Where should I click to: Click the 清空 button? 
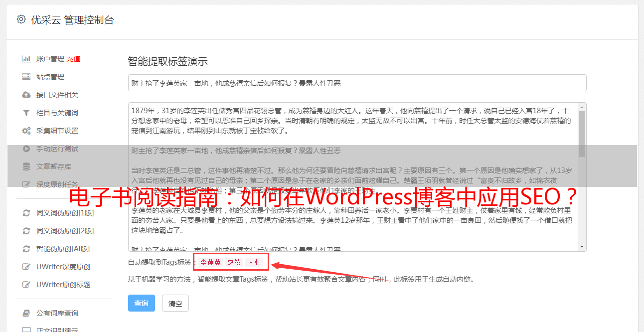tap(175, 303)
